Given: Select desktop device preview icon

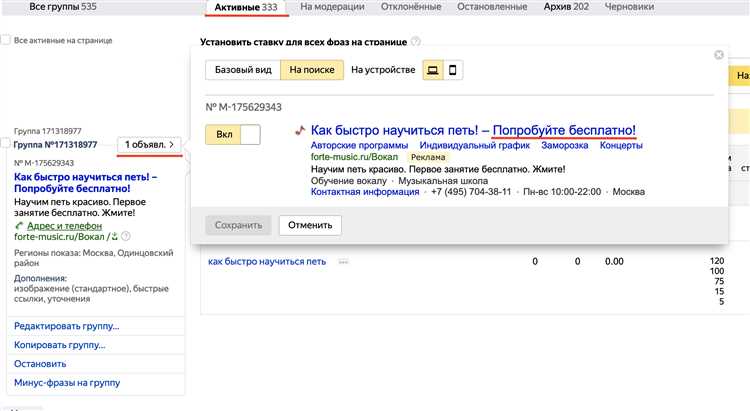Looking at the screenshot, I should [x=433, y=70].
